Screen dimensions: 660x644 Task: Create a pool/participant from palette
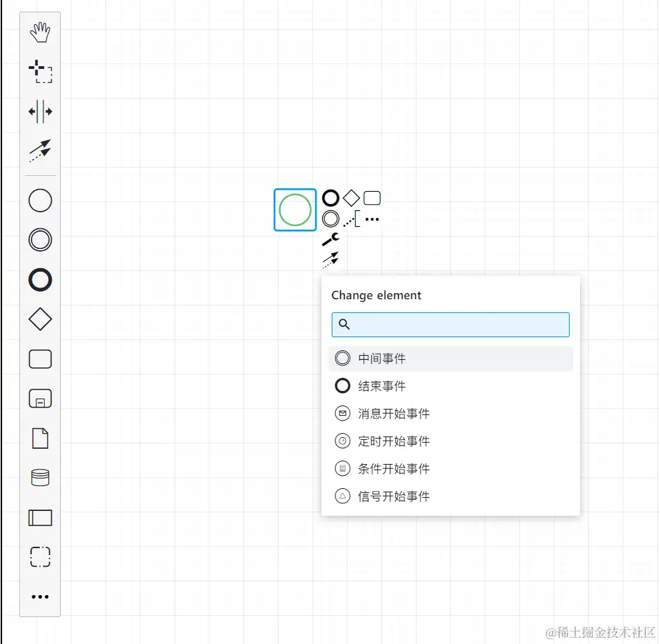coord(40,518)
